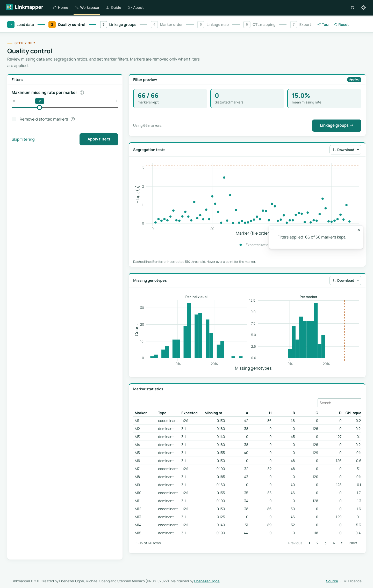Toggle the light/dark theme sun icon
The image size is (373, 588).
click(x=363, y=8)
